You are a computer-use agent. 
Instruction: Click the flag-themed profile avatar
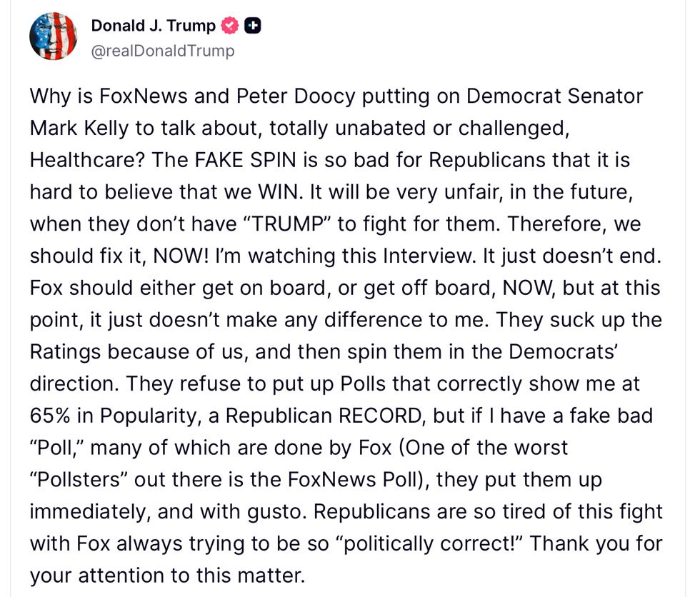pyautogui.click(x=54, y=36)
